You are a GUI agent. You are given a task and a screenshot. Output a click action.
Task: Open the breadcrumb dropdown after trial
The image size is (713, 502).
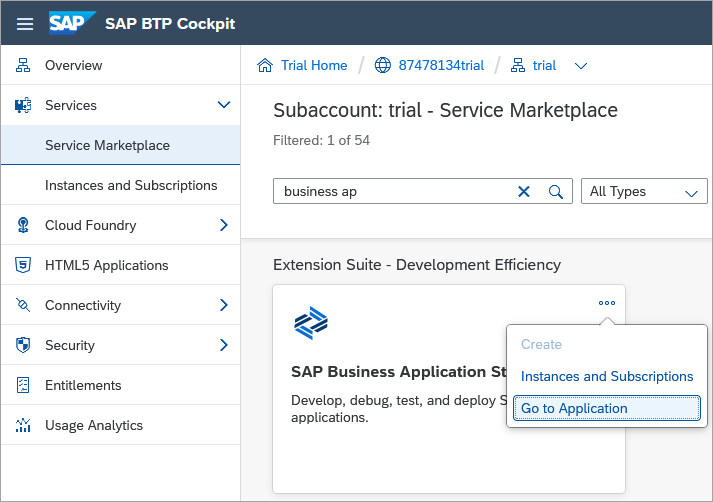[581, 66]
